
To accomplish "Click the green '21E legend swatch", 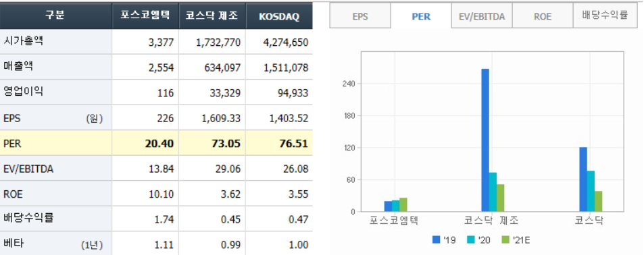I will tap(505, 239).
